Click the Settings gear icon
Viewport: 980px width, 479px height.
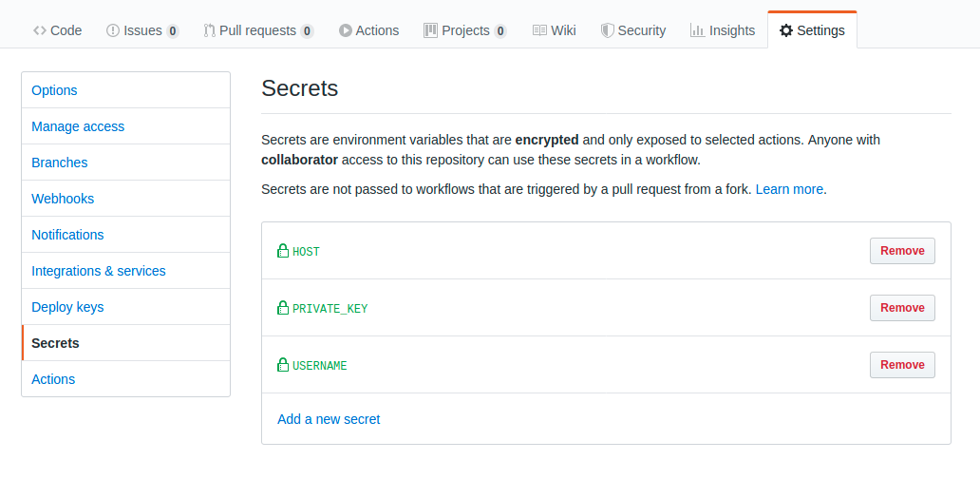pos(786,30)
